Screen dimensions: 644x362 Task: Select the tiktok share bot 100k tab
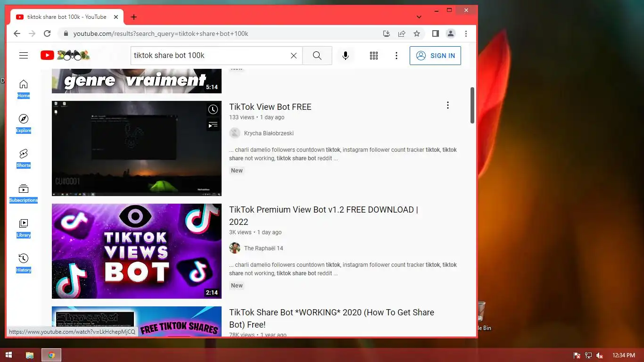pos(66,17)
